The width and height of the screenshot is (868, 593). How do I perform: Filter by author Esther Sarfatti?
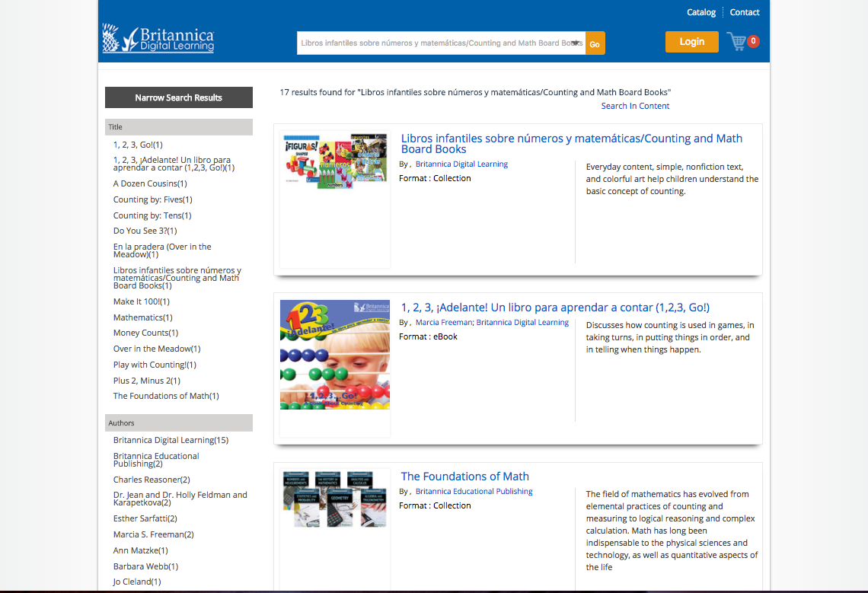coord(145,518)
